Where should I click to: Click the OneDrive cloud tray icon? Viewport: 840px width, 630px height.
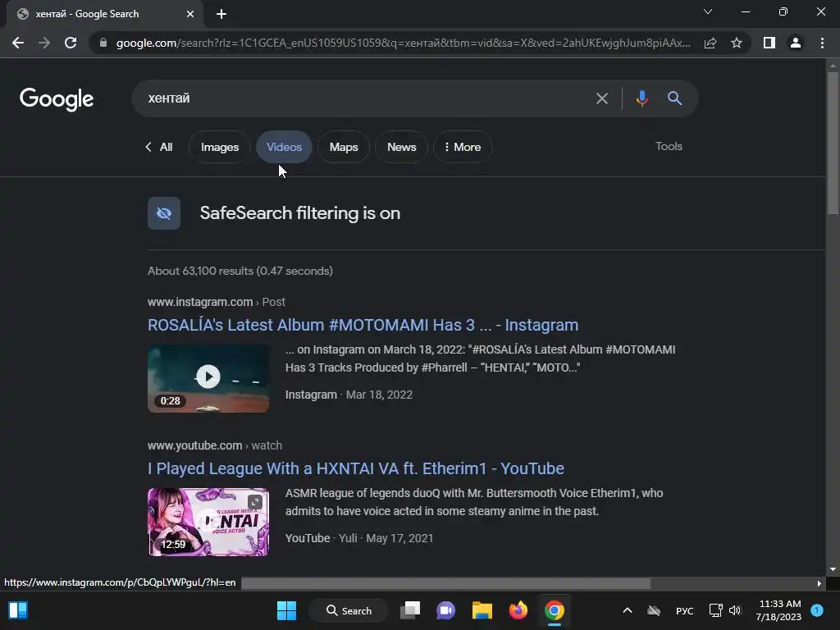[654, 610]
